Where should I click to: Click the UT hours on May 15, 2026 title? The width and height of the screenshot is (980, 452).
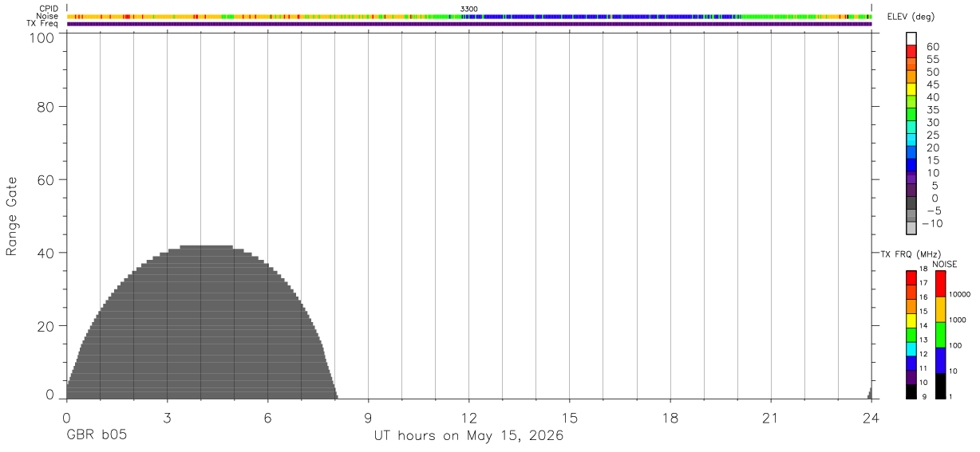point(469,436)
